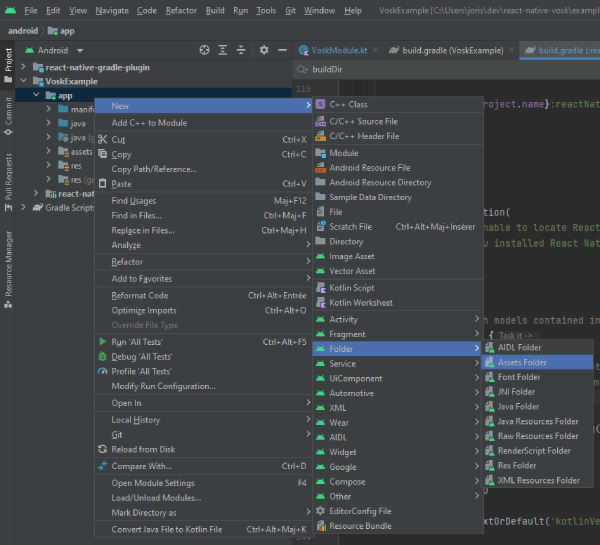Choose Android Resource Directory
600x545 pixels.
click(x=398, y=183)
